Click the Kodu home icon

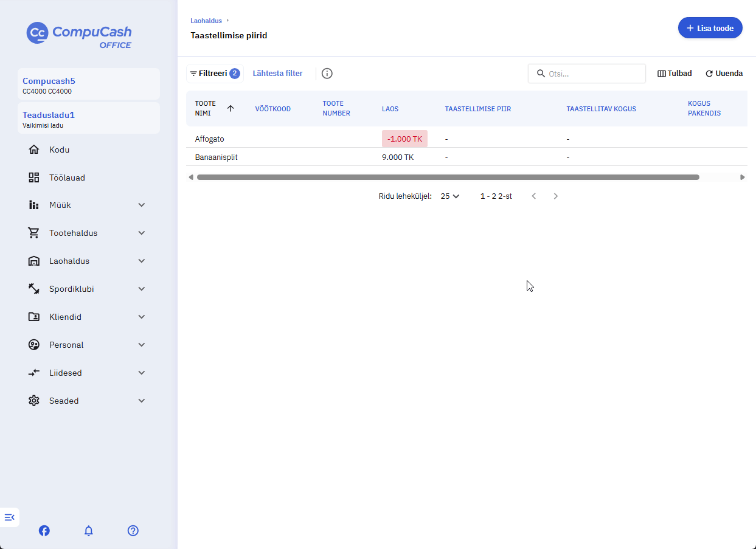click(x=34, y=150)
